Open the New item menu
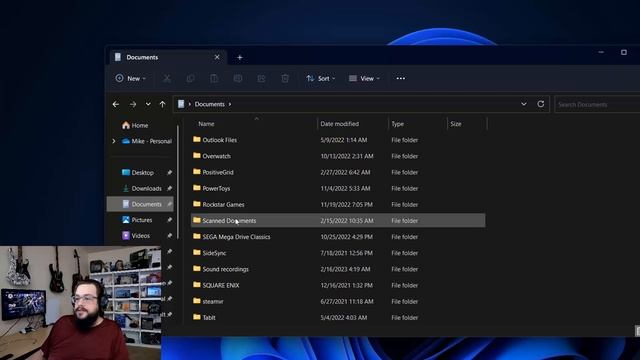640x360 pixels. (131, 78)
